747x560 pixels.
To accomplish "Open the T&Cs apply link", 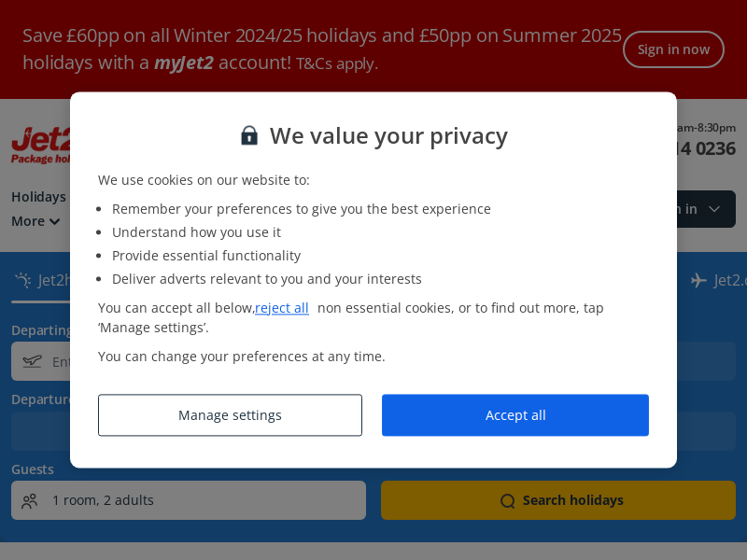I will click(x=337, y=63).
